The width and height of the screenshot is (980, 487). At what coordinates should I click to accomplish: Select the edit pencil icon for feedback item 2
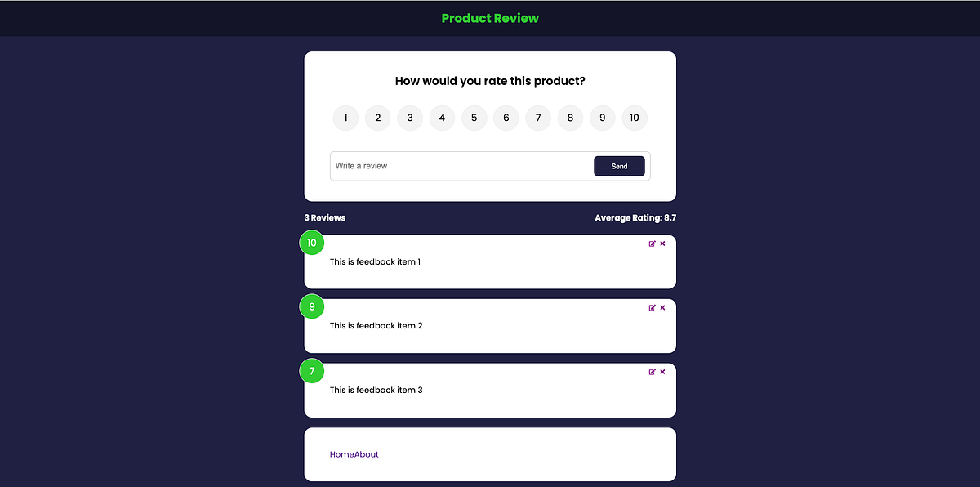pyautogui.click(x=652, y=307)
